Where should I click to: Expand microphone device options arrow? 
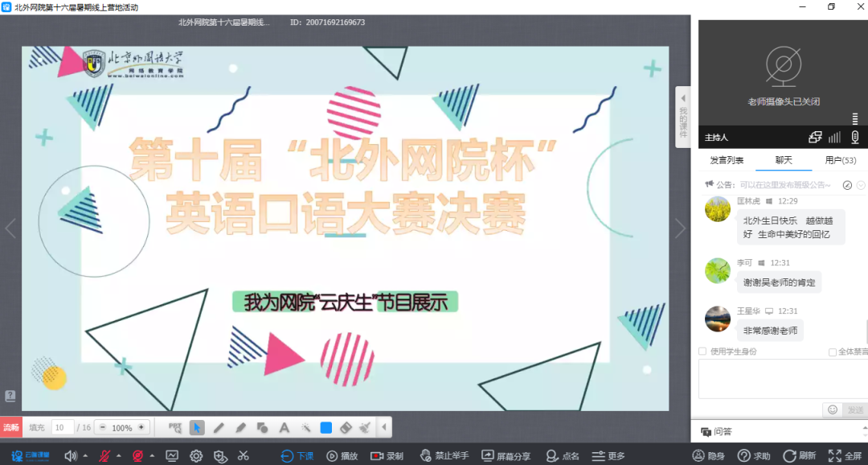coord(118,455)
